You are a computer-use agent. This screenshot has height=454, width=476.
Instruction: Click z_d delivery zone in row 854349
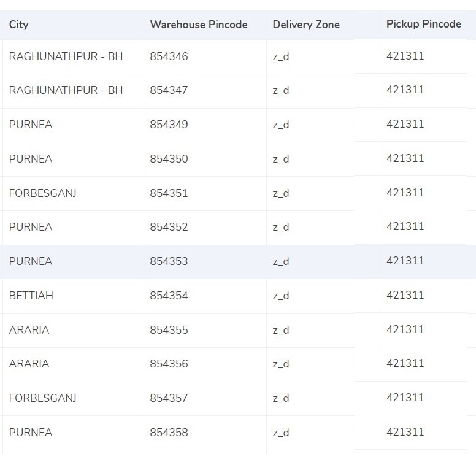(x=281, y=125)
